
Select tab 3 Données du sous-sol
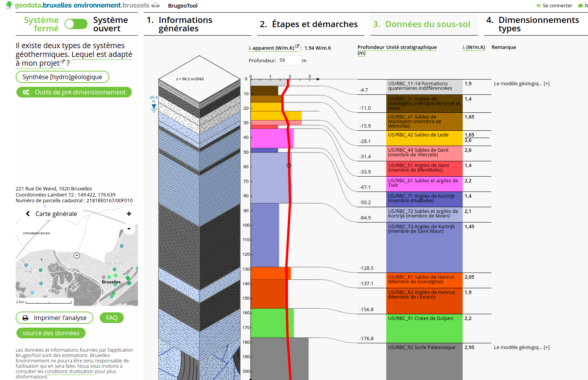(x=424, y=24)
